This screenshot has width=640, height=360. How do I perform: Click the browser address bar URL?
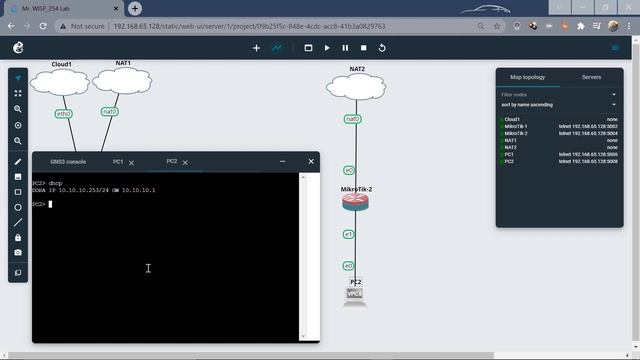tap(249, 26)
